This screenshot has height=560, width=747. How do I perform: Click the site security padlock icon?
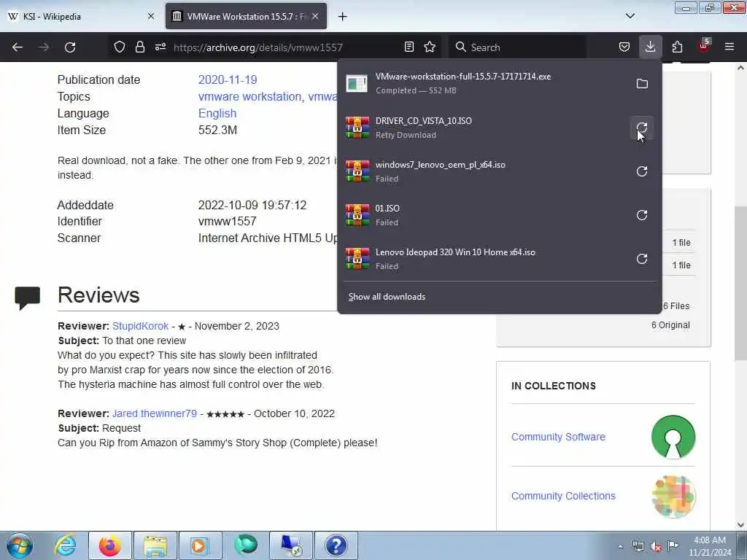pos(139,47)
